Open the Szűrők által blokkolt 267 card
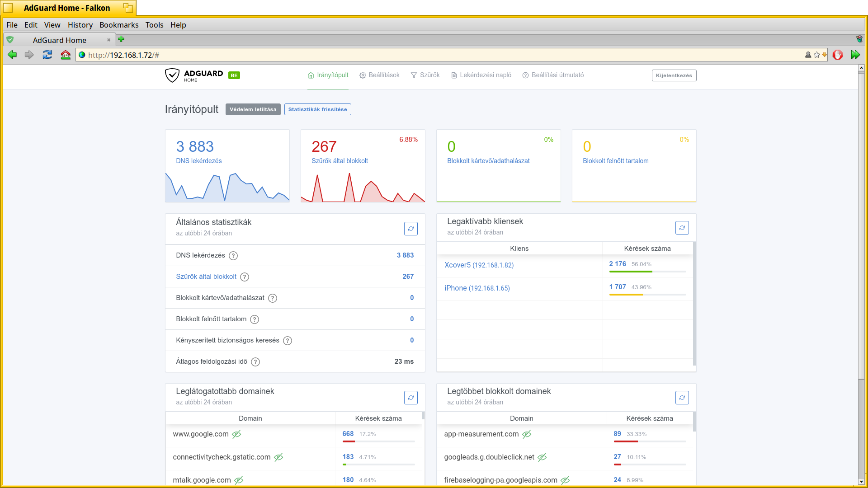Viewport: 868px width, 488px height. 363,166
